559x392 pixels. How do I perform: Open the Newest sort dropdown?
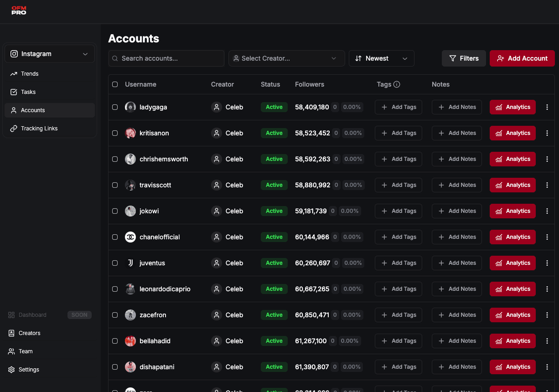pos(382,58)
